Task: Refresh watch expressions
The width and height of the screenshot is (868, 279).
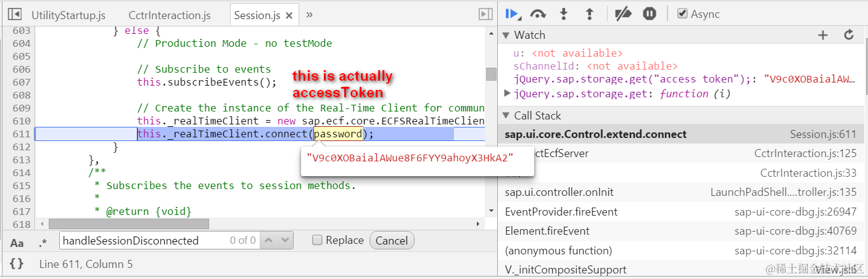Action: tap(849, 35)
